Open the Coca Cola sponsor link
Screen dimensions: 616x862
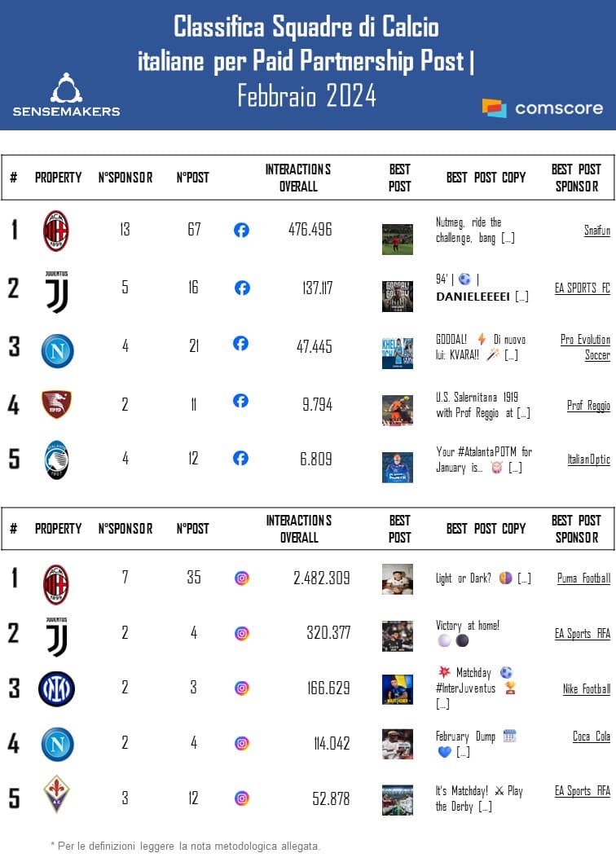(x=591, y=737)
